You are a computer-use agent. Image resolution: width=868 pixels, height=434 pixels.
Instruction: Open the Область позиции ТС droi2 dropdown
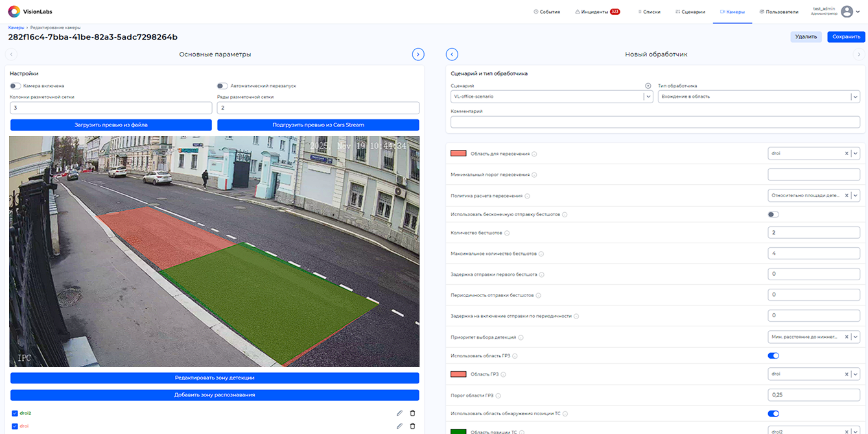click(x=814, y=430)
